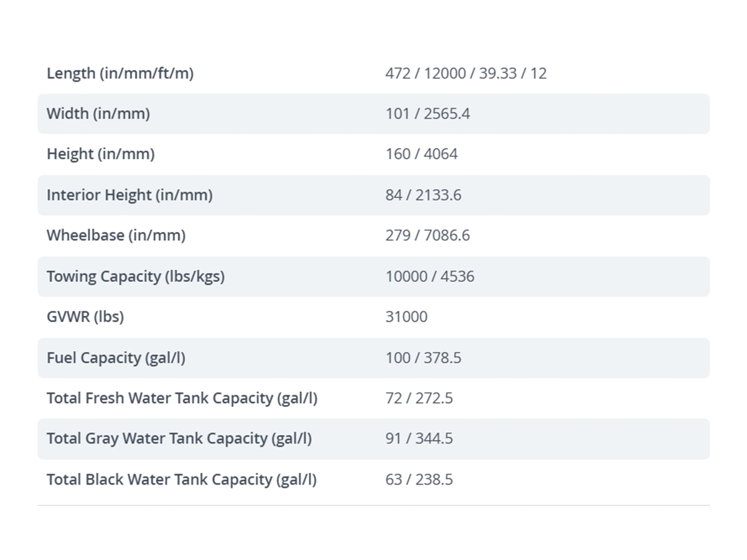Click the Length (in/mm/ft/m) label
747x560 pixels.
coord(120,73)
